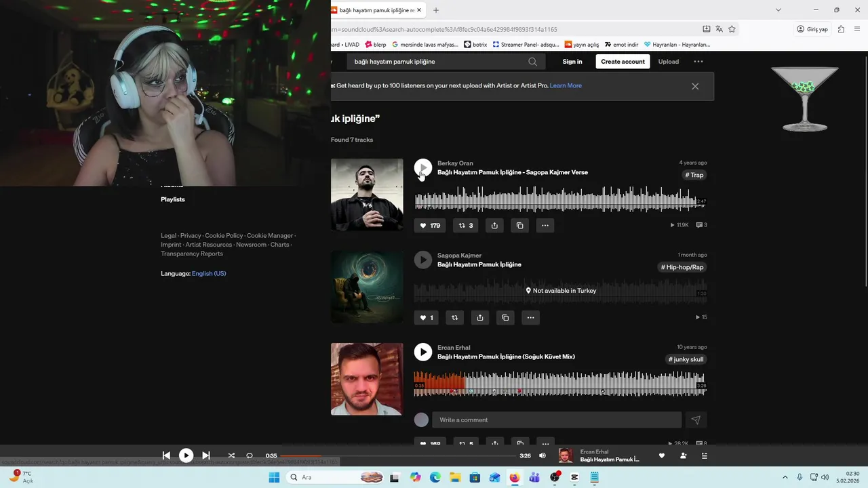Seek on the bottom player progress bar
Image resolution: width=868 pixels, height=488 pixels.
pos(399,456)
